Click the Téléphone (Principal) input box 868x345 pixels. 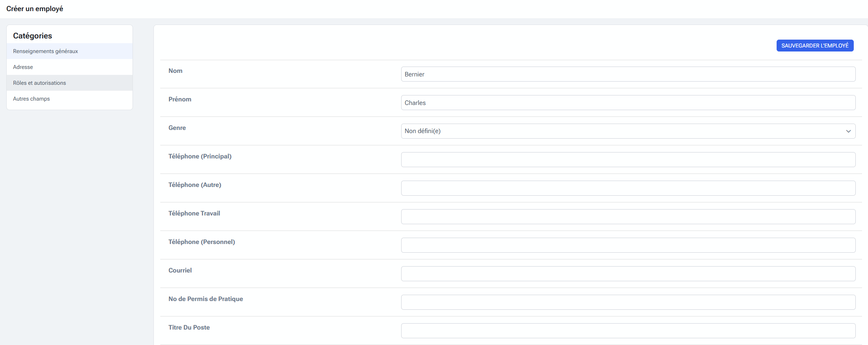coord(628,160)
